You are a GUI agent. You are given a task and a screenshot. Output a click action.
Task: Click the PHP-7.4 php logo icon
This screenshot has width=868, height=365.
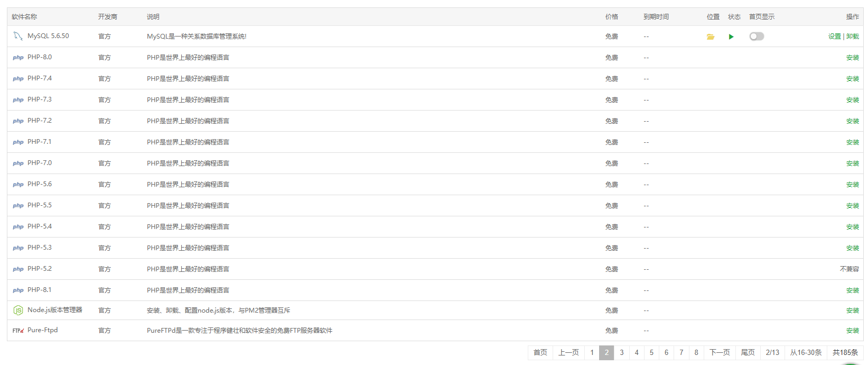pos(18,79)
